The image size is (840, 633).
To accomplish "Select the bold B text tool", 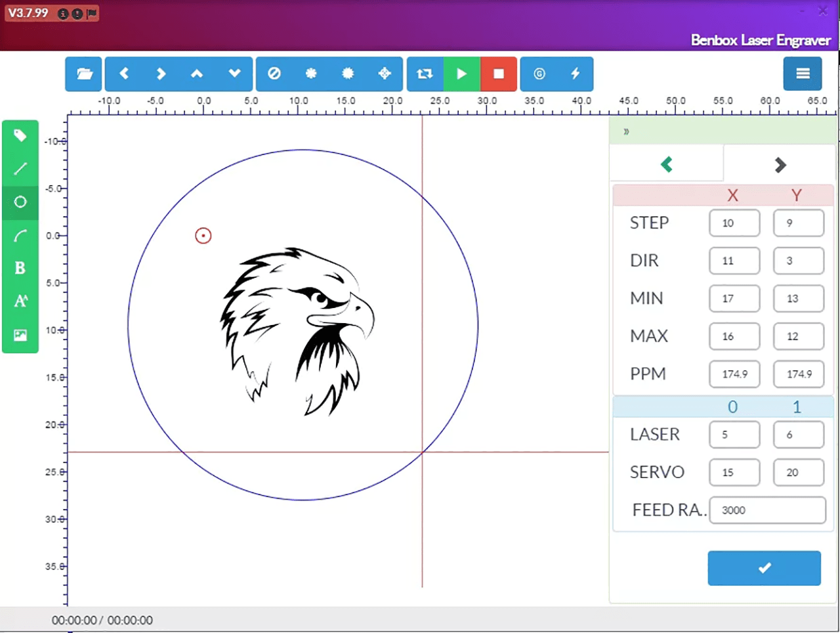I will click(x=20, y=268).
